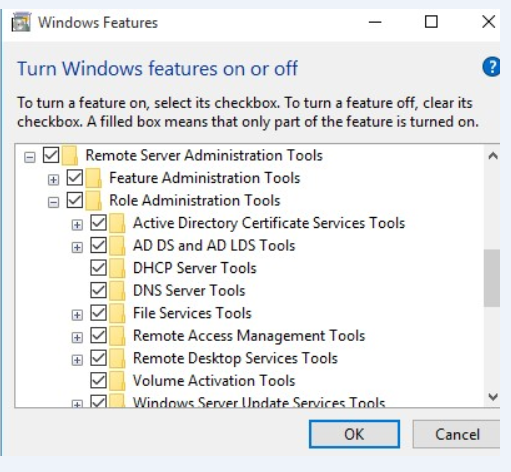
Task: Uncheck Remote Access Management Tools checkbox
Action: coord(98,336)
